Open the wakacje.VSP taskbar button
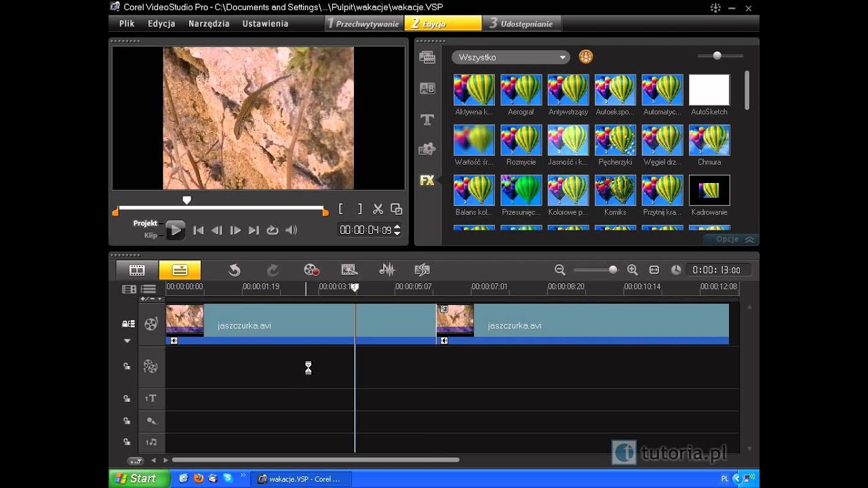Viewport: 868px width, 488px height. (x=301, y=479)
